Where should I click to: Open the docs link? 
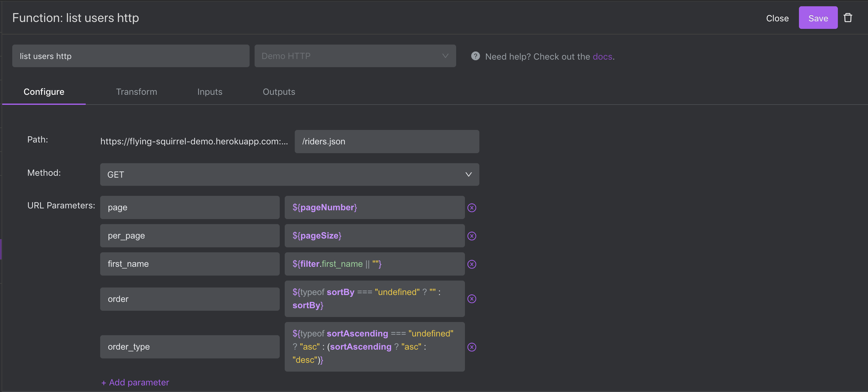pos(602,56)
